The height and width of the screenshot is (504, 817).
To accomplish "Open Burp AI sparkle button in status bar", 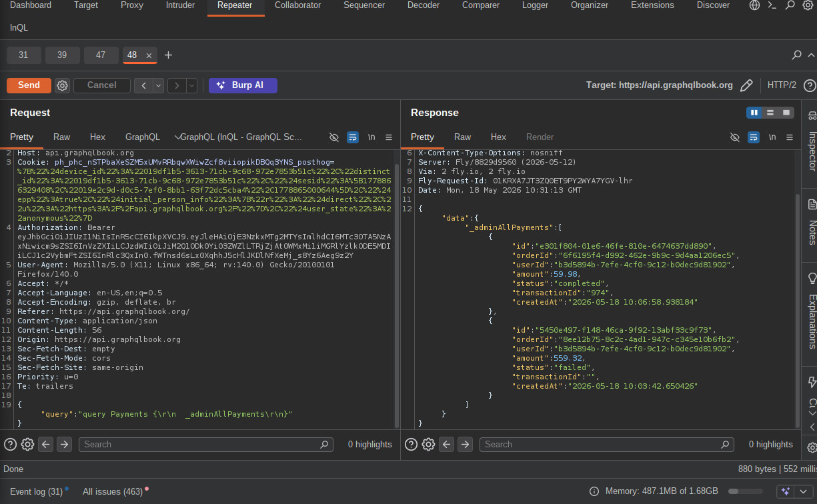I will pyautogui.click(x=786, y=491).
